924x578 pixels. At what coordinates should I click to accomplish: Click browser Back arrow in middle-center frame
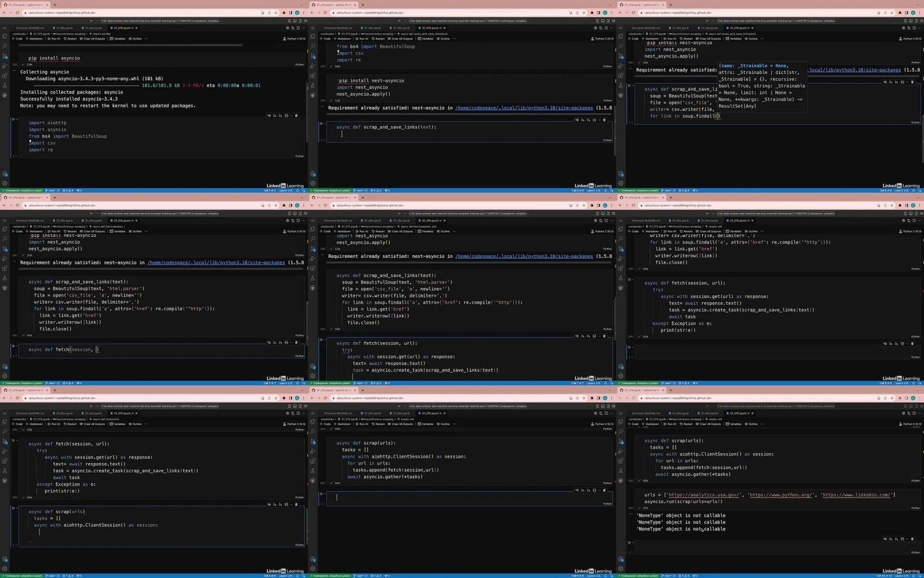pyautogui.click(x=312, y=205)
